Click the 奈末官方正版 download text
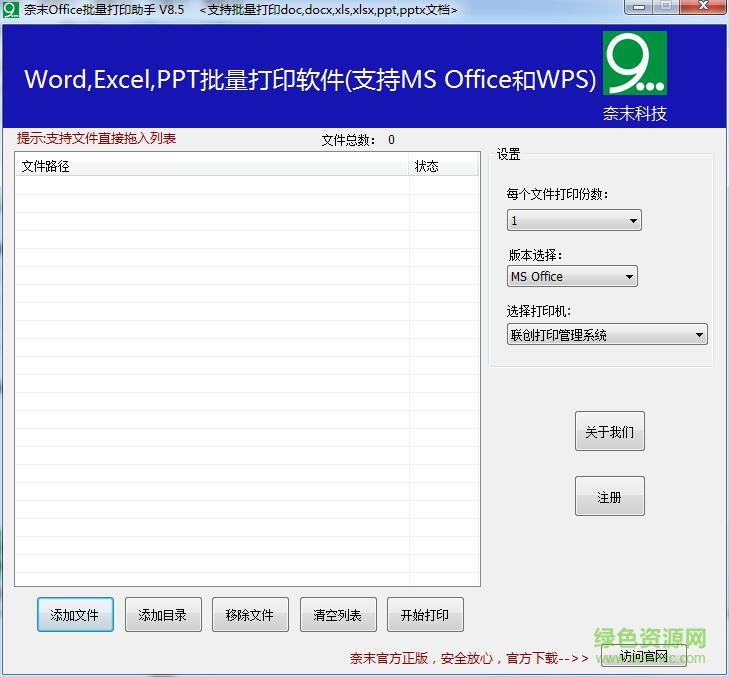Image resolution: width=729 pixels, height=677 pixels. pos(469,658)
